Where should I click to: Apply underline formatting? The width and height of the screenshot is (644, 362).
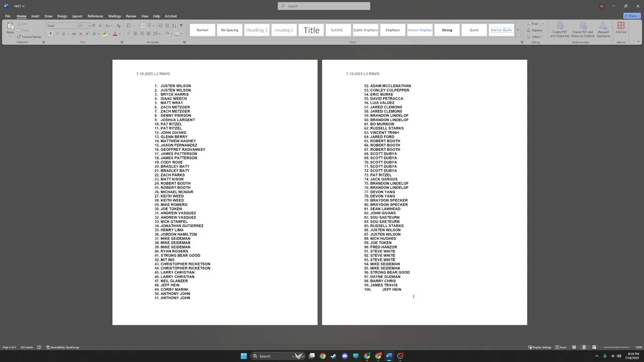[x=63, y=34]
